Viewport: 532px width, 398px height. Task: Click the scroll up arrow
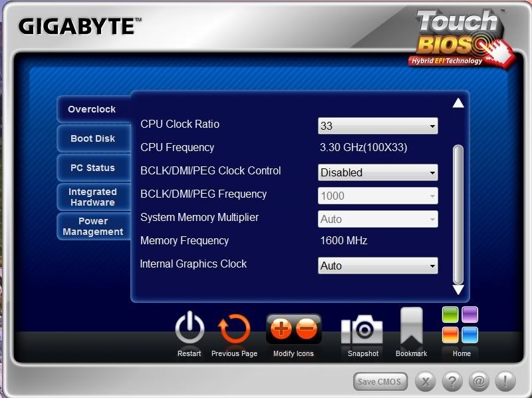tap(458, 103)
